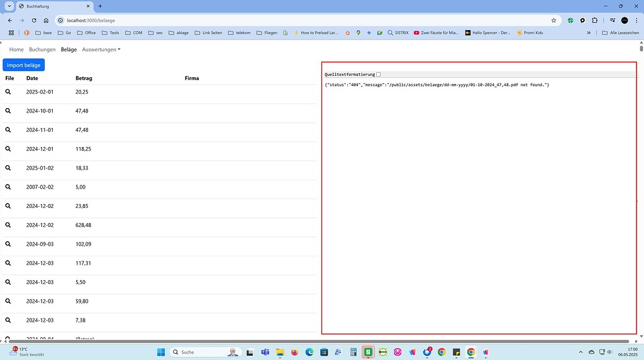Click the Import beläge button
The width and height of the screenshot is (644, 360).
point(24,65)
